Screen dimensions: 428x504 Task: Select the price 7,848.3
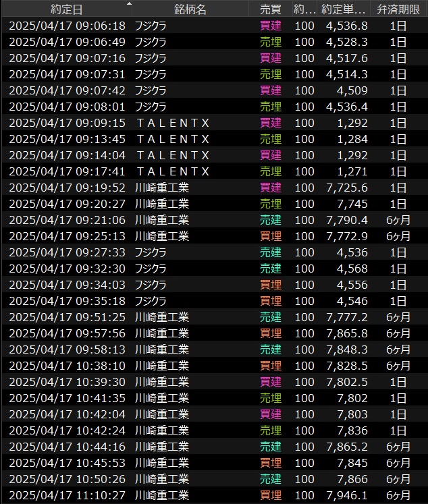point(346,349)
